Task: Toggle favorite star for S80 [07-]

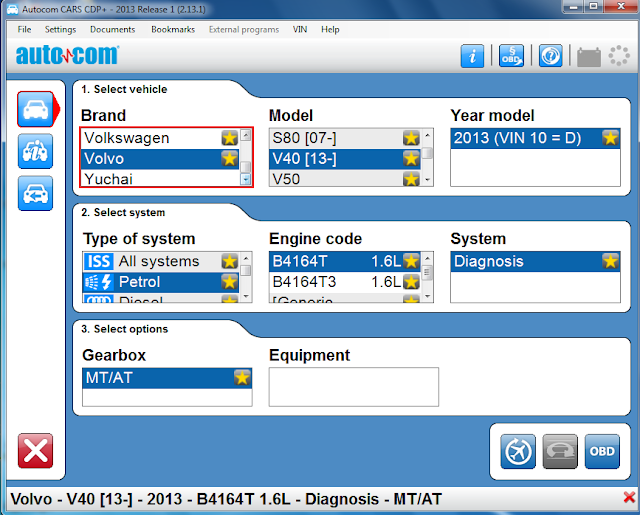Action: click(x=411, y=138)
